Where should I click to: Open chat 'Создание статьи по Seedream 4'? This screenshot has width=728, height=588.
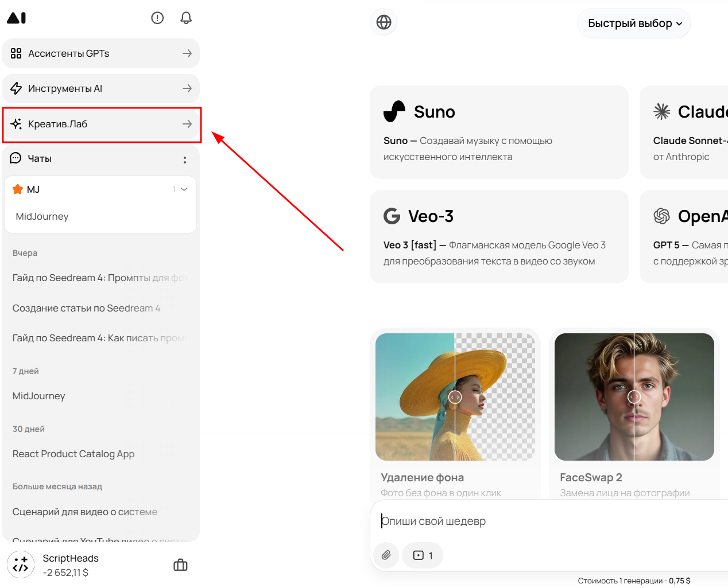tap(87, 308)
